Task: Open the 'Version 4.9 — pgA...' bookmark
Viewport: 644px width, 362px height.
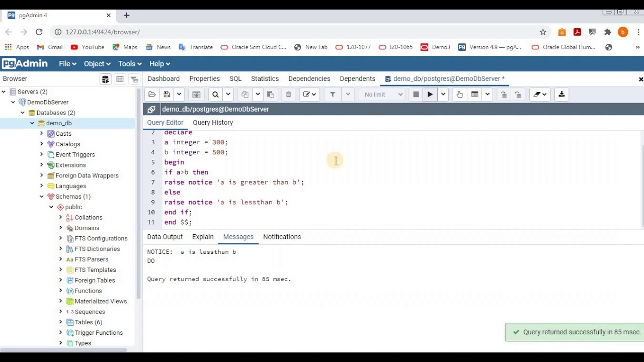Action: click(490, 47)
